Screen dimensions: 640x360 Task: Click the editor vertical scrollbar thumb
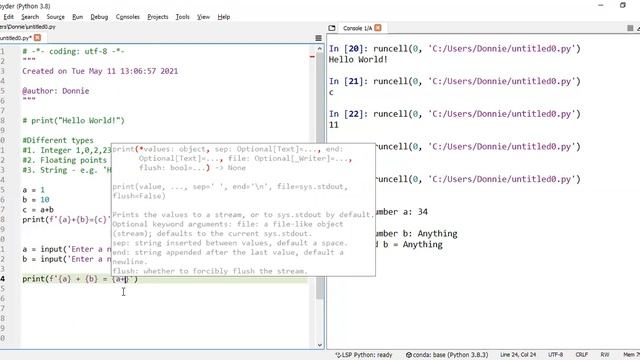[x=320, y=176]
